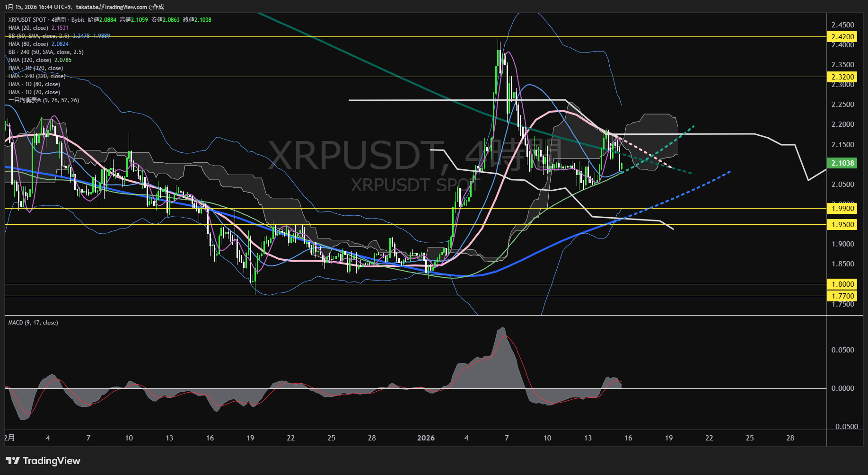Click the yellow 1.8000 price line label
This screenshot has width=868, height=475.
[842, 284]
